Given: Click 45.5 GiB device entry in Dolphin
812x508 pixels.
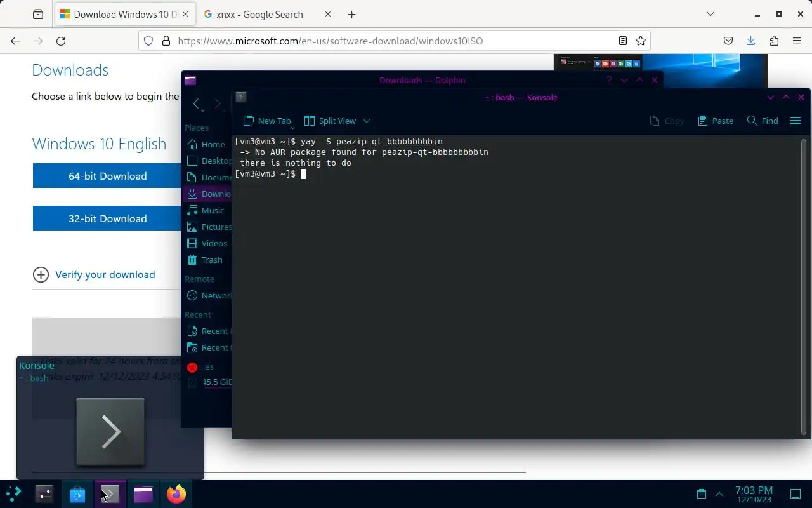Looking at the screenshot, I should point(209,382).
